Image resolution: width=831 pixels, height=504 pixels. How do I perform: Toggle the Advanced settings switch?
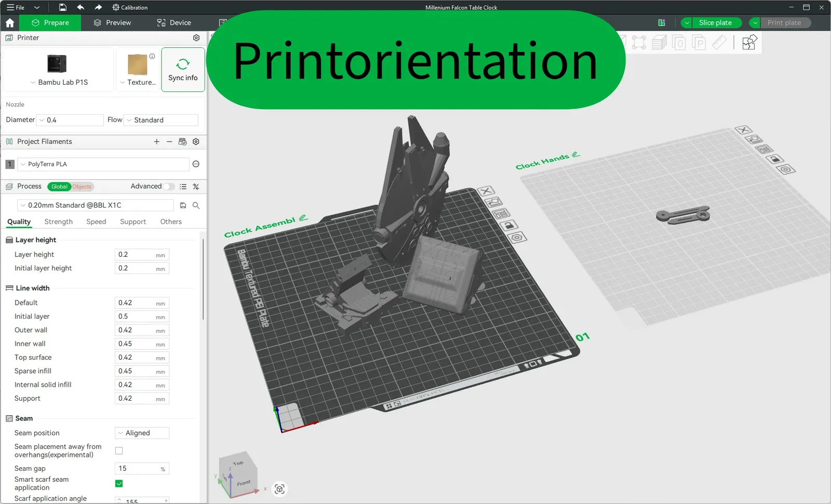click(x=169, y=186)
